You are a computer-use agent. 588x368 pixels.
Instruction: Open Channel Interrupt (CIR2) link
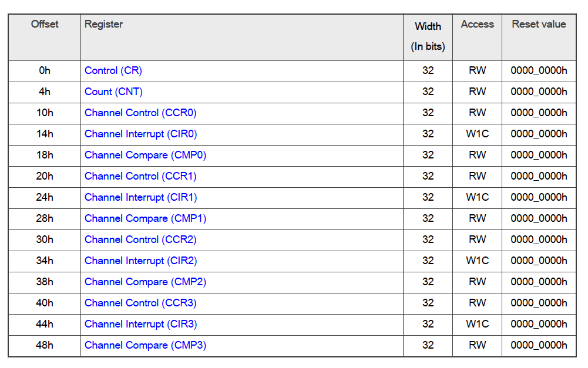[x=140, y=261]
